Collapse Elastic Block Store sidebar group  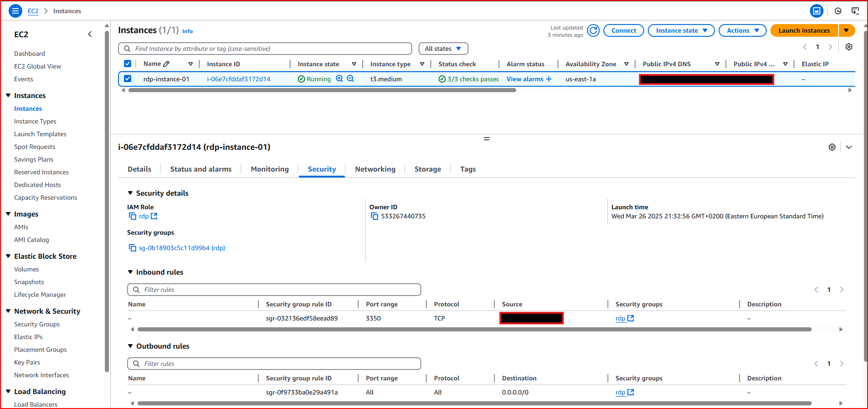[x=8, y=256]
